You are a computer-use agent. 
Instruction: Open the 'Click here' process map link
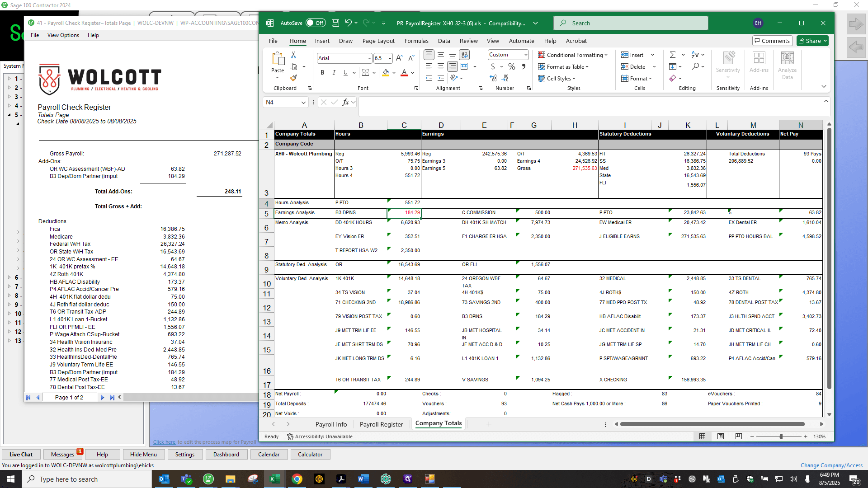pos(164,442)
